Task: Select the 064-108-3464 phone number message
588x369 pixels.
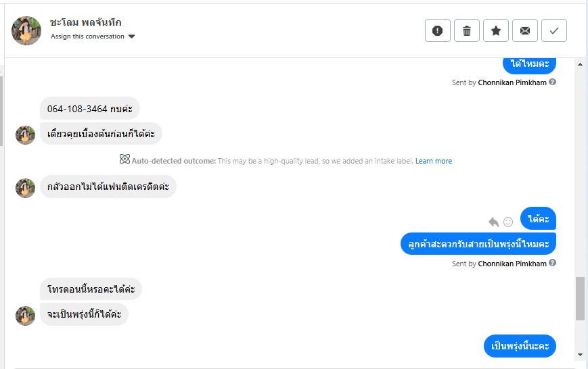Action: click(90, 108)
